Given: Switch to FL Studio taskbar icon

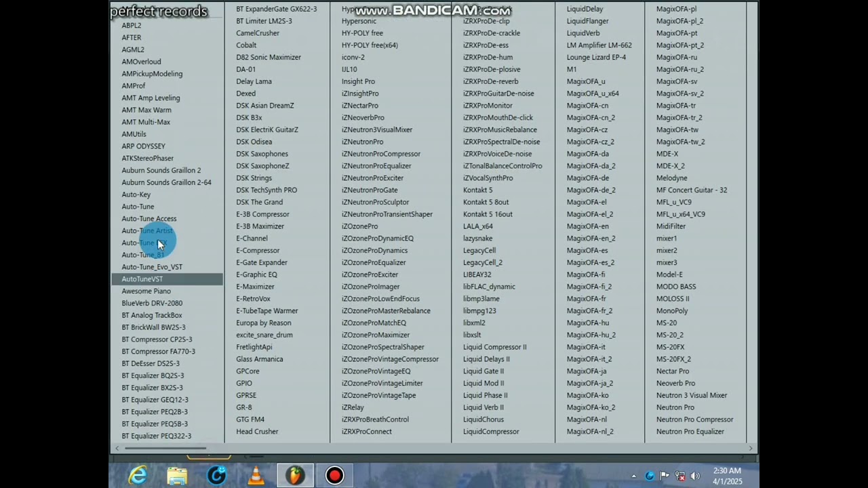Looking at the screenshot, I should (x=295, y=476).
